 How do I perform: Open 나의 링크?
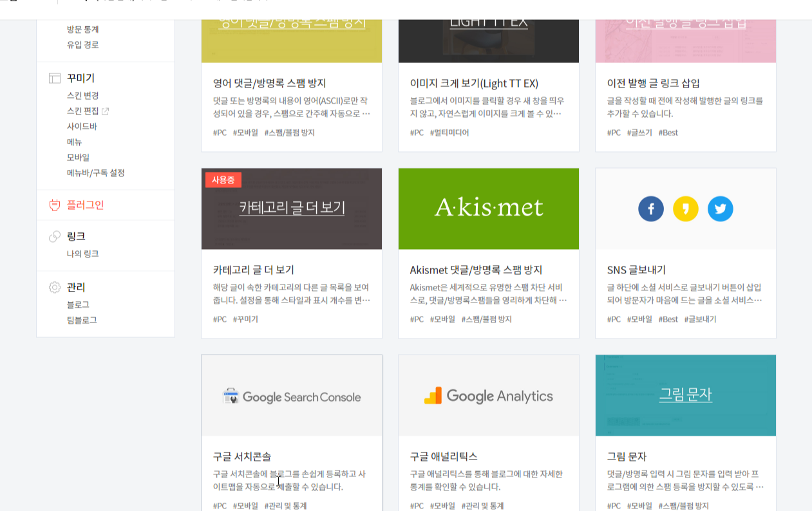click(x=82, y=254)
